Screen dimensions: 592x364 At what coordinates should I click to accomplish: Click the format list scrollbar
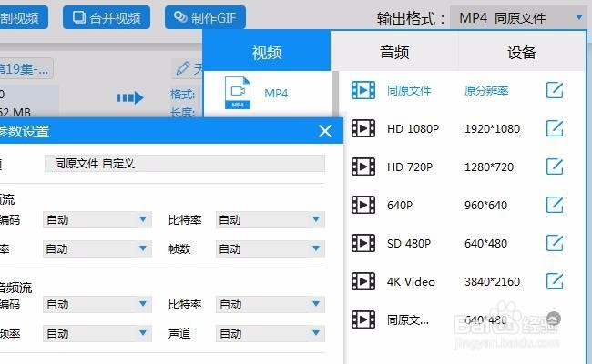pos(335,95)
